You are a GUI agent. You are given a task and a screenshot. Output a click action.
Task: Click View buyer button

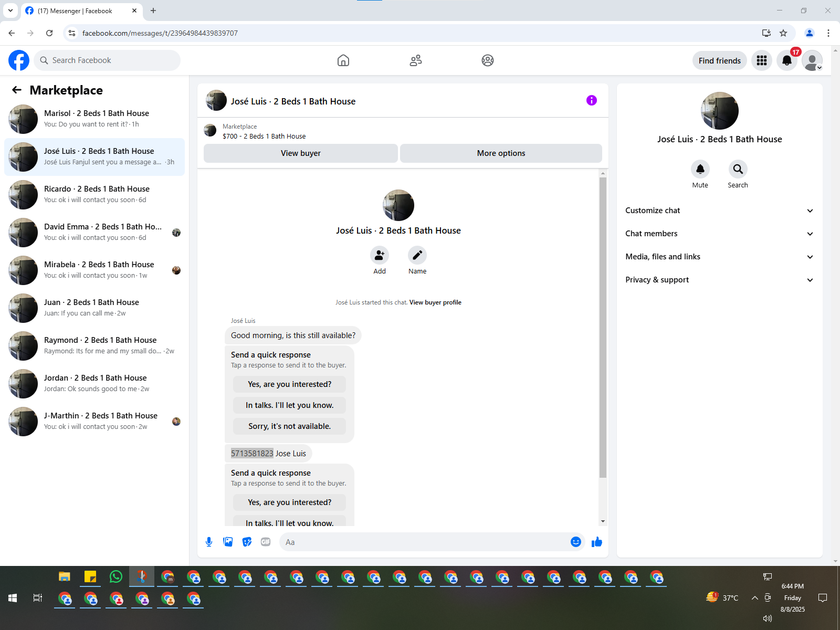[301, 153]
